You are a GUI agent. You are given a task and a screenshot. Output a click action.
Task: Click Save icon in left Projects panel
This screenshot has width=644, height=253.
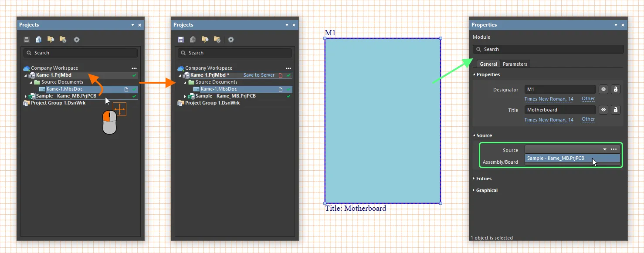[27, 40]
